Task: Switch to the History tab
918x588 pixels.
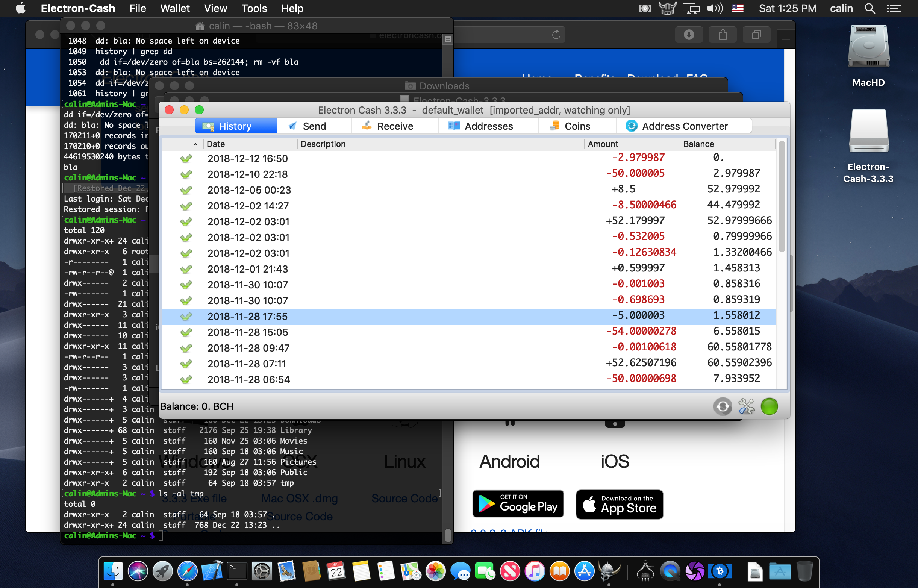Action: [x=236, y=126]
